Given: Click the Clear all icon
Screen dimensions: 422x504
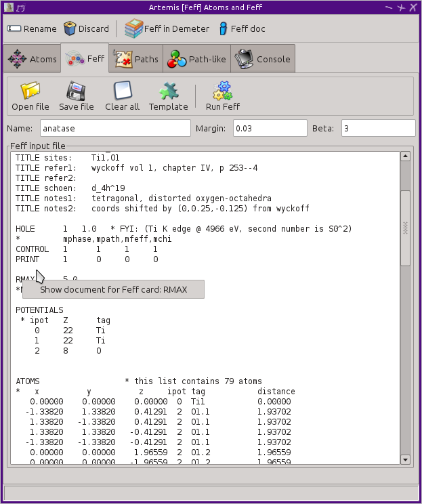Looking at the screenshot, I should (x=123, y=90).
